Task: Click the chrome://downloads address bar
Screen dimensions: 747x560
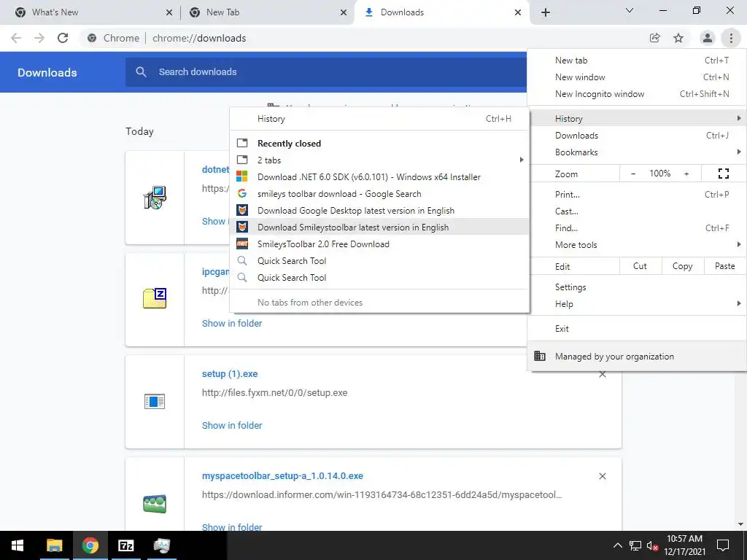Action: pyautogui.click(x=362, y=38)
